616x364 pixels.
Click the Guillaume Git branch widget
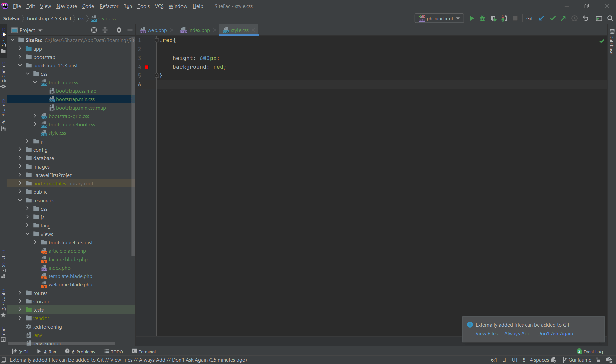pos(577,360)
